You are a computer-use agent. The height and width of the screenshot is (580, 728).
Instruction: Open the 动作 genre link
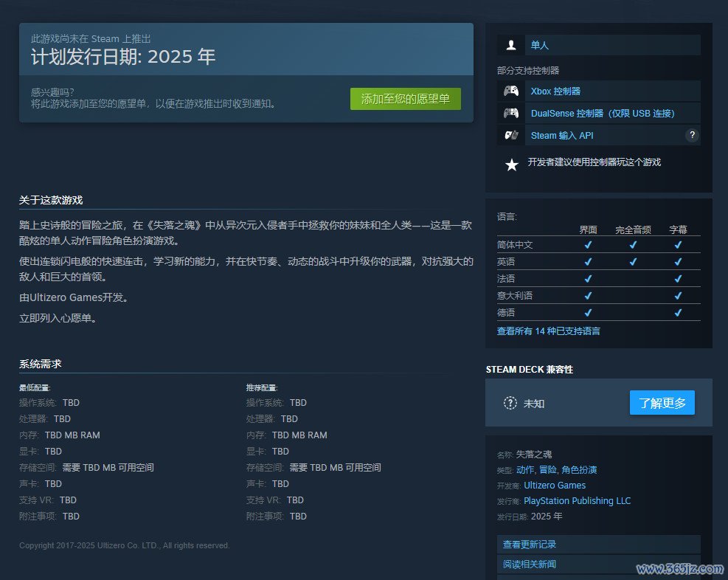pyautogui.click(x=524, y=470)
